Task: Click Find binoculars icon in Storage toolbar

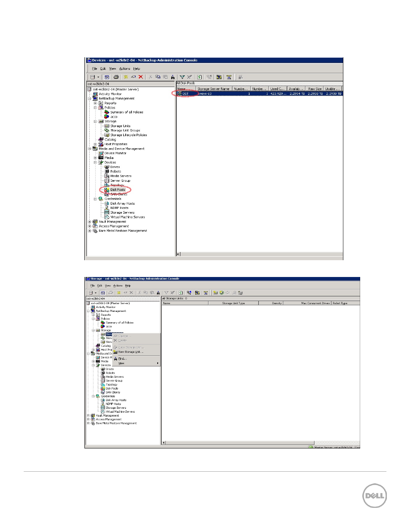Action: pos(158,293)
